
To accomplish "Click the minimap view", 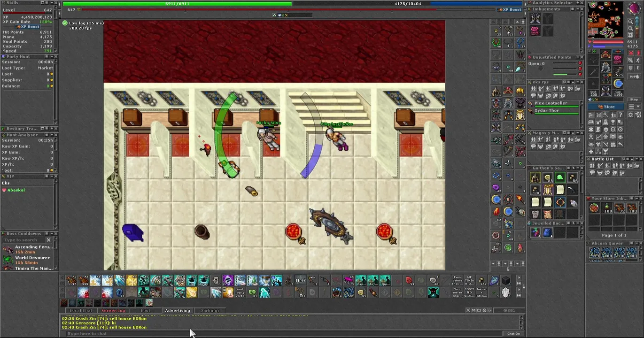I will pos(605,20).
